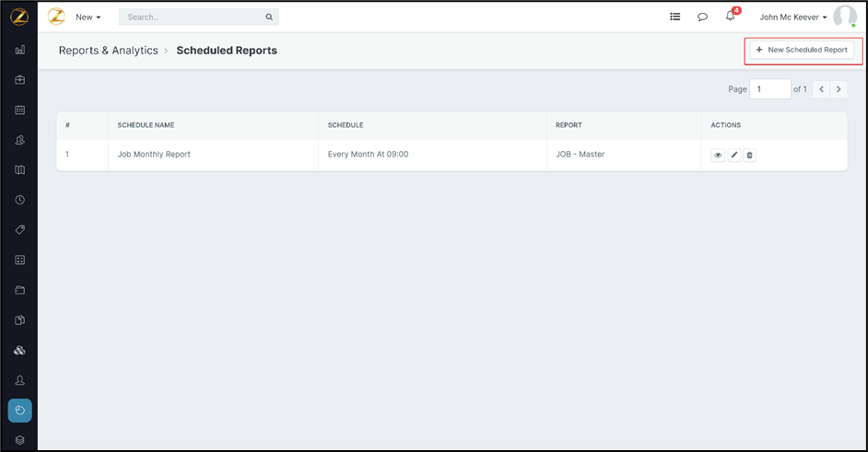
Task: Click the Z logo in the dark sidebar
Action: coord(19,17)
